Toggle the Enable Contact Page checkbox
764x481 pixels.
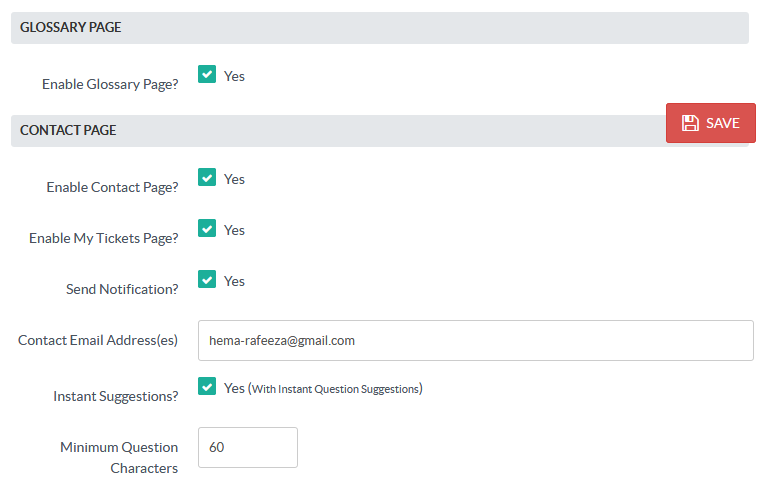(x=207, y=178)
